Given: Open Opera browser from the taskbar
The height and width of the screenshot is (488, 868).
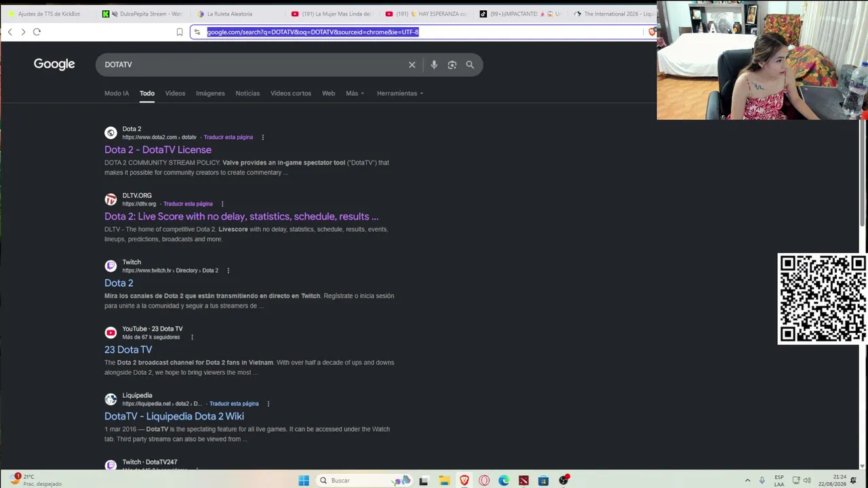Looking at the screenshot, I should coord(484,481).
